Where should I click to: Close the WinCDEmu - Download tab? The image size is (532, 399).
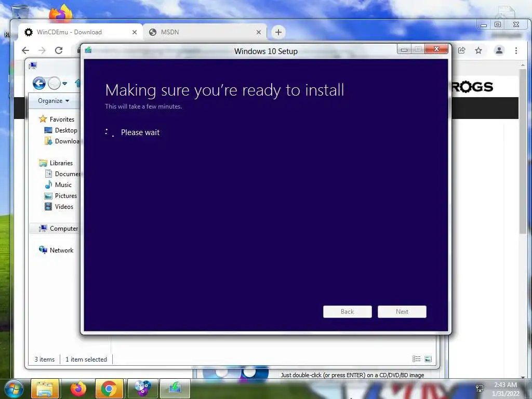pyautogui.click(x=135, y=32)
